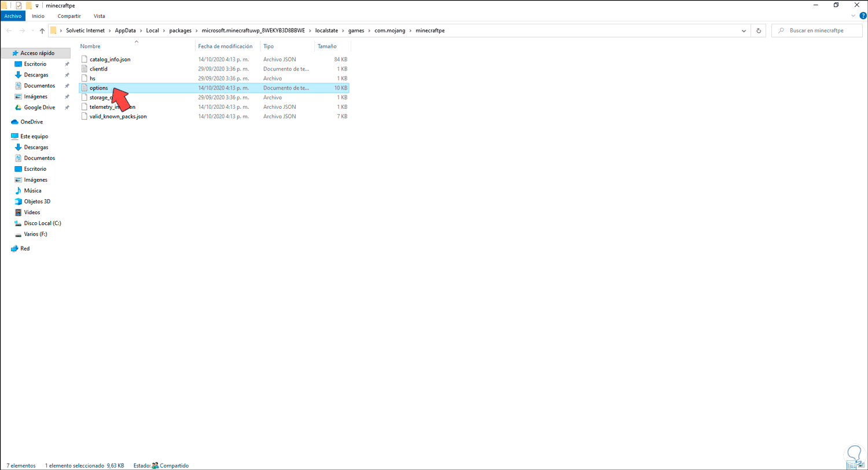Open Disco Local (C:) drive

(42, 223)
